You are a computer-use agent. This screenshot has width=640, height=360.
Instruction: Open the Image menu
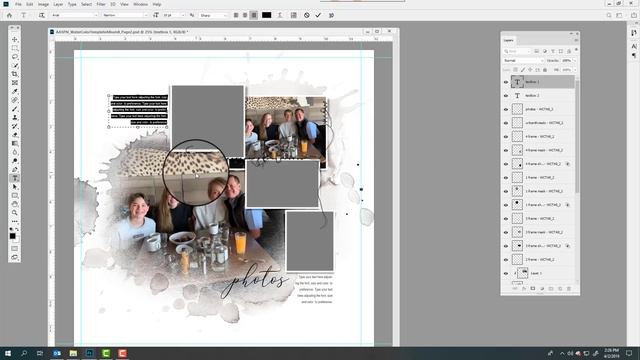[43, 4]
